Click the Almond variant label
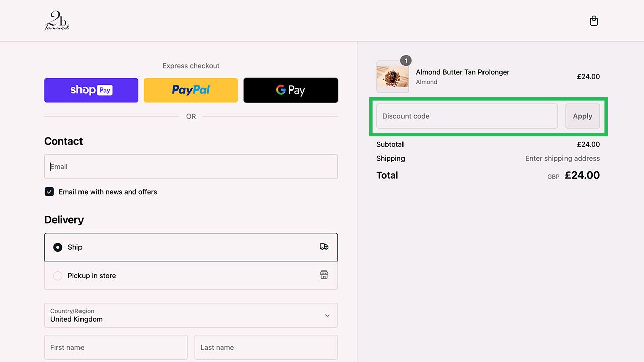Viewport: 644px width, 362px height. point(426,82)
